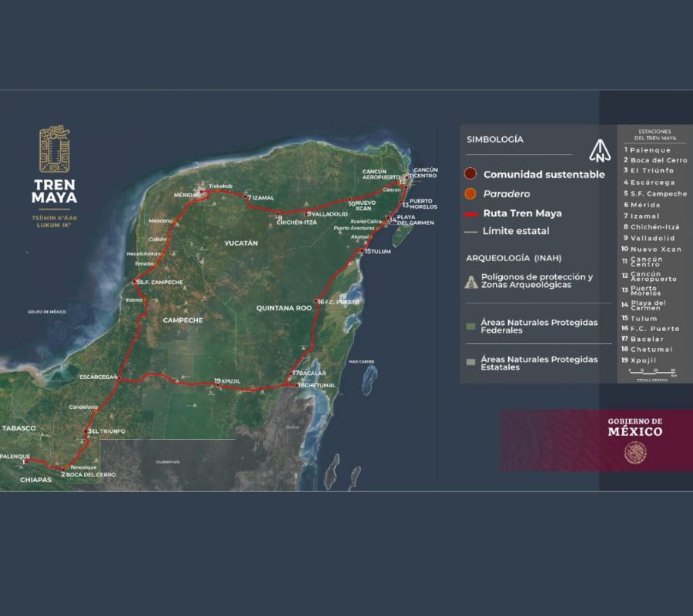Click the graphic scale bar under station list
693x616 pixels.
(x=652, y=373)
